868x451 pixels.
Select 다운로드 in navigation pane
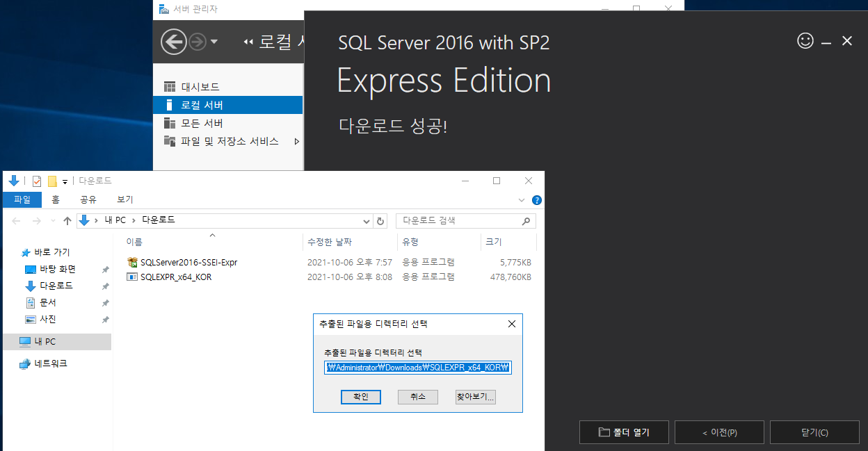56,286
